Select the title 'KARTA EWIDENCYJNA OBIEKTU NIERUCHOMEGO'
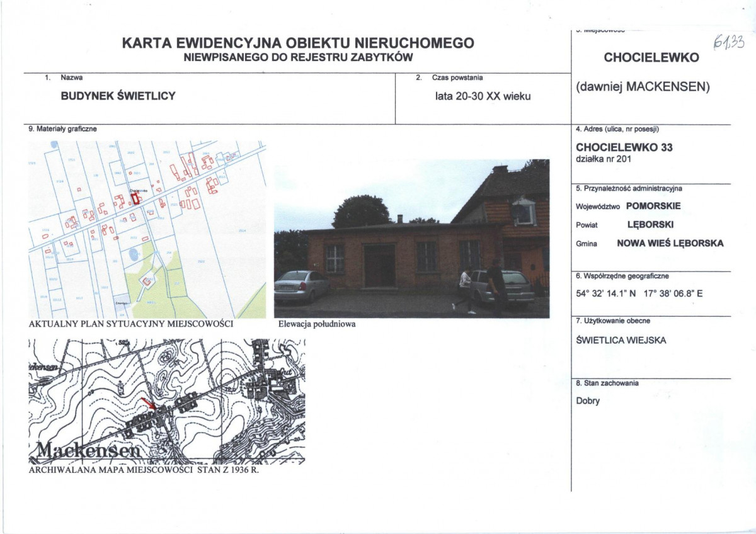Screen dimensions: 756x534 tap(298, 43)
